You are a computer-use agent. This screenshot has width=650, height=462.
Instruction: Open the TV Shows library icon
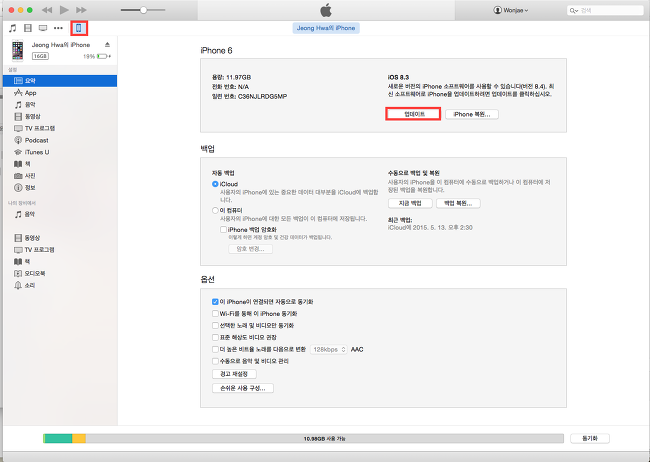(x=43, y=28)
